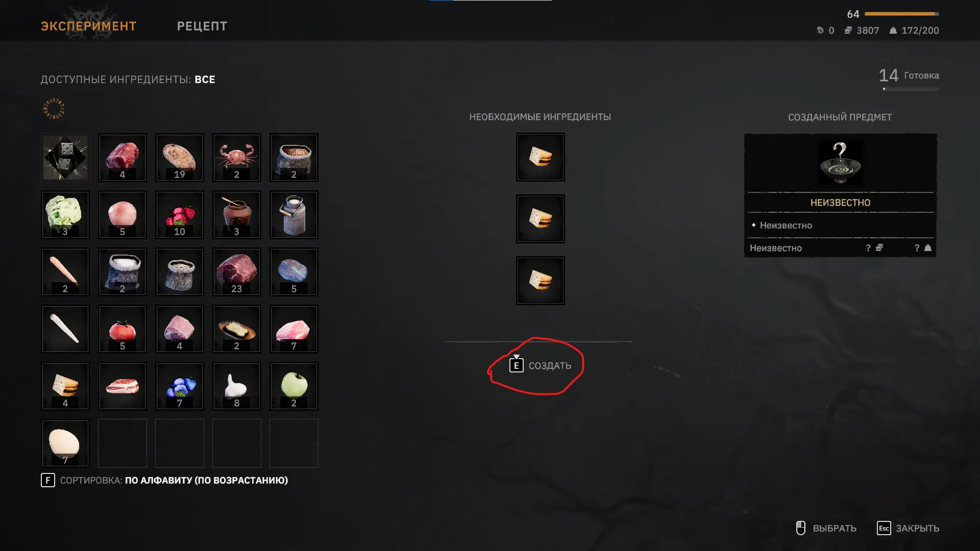980x551 pixels.
Task: Select the bacon slab ingredient
Action: tap(122, 386)
